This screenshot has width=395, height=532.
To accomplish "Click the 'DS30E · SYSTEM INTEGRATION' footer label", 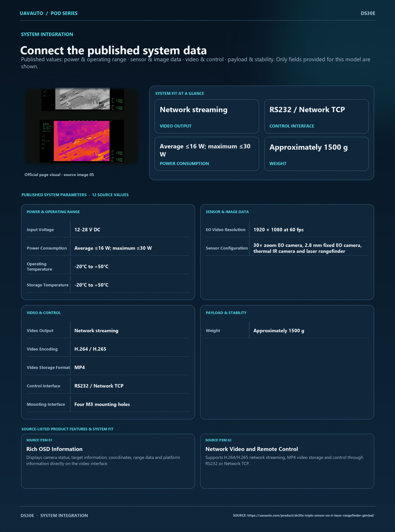I will tap(54, 515).
